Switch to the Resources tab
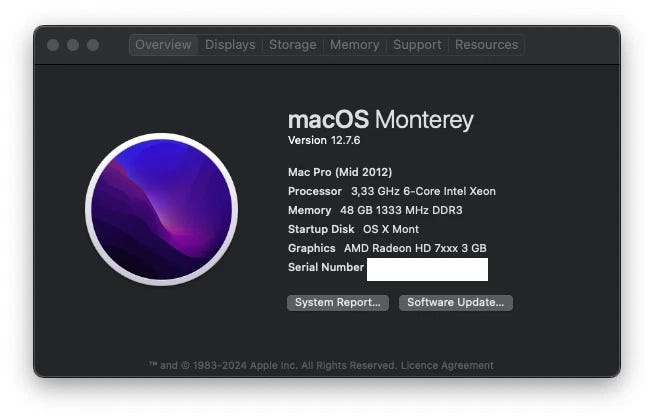This screenshot has height=419, width=654. [x=486, y=45]
